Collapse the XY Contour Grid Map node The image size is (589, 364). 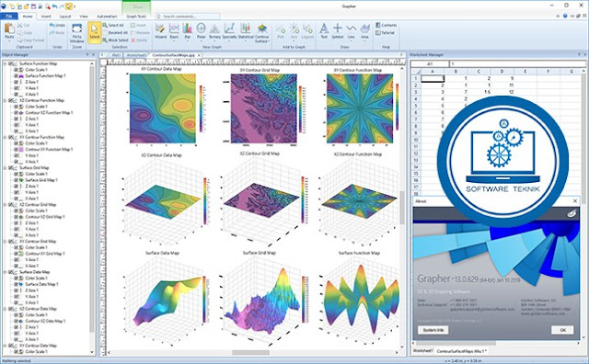point(5,242)
